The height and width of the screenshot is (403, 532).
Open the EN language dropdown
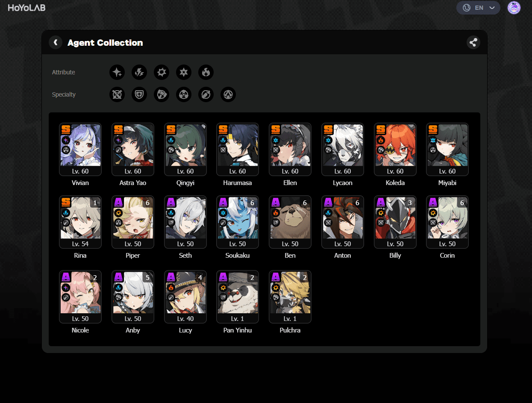[x=478, y=8]
